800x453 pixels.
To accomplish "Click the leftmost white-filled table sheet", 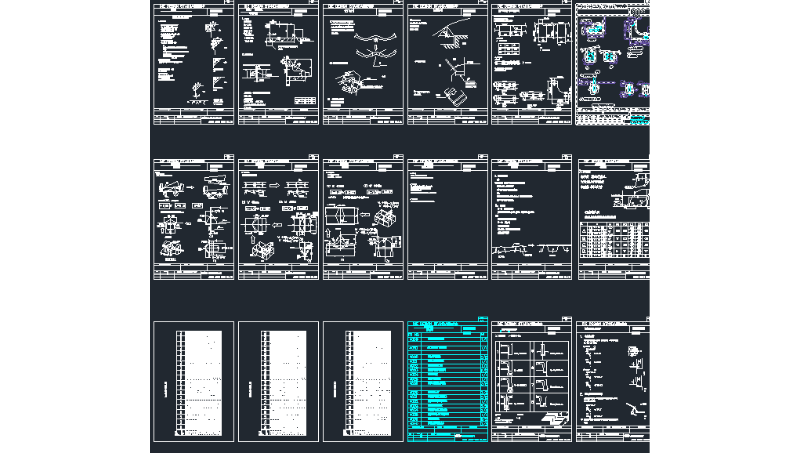I will tap(193, 381).
